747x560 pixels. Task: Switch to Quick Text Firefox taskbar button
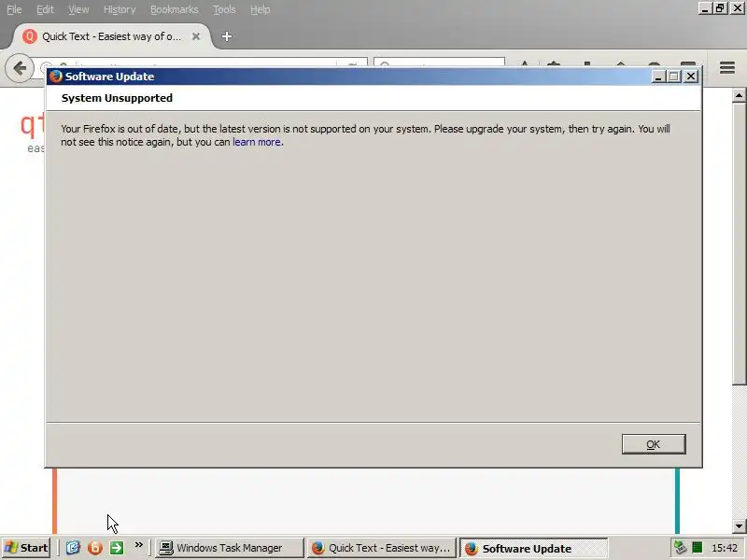382,548
